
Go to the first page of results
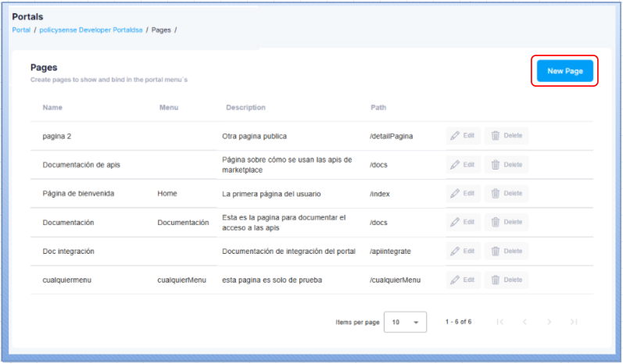(500, 322)
